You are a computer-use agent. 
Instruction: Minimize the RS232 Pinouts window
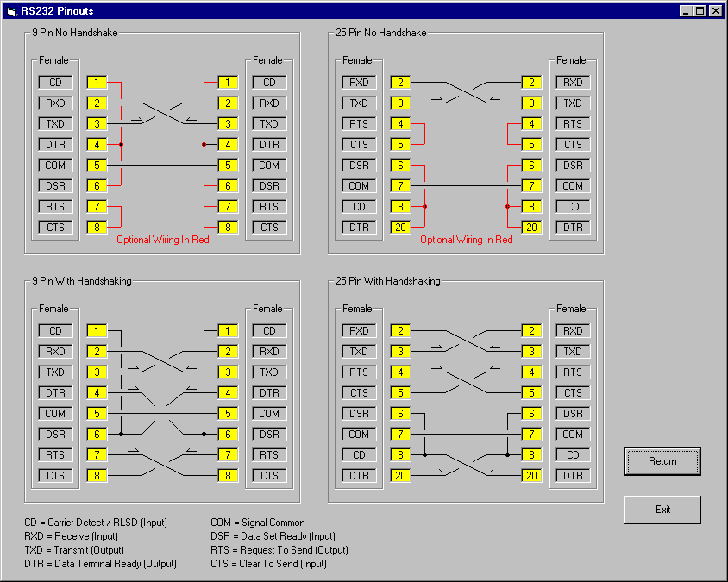[686, 11]
